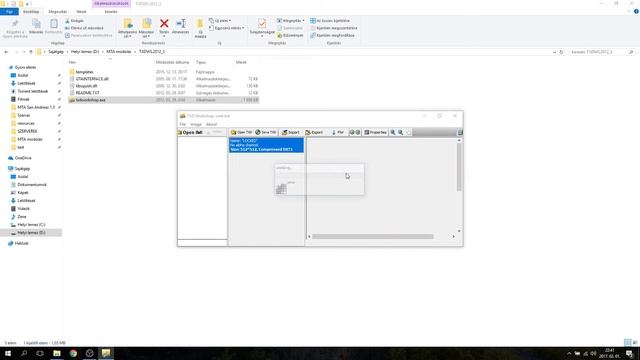Click the Átnevezés rename icon

pos(180,24)
